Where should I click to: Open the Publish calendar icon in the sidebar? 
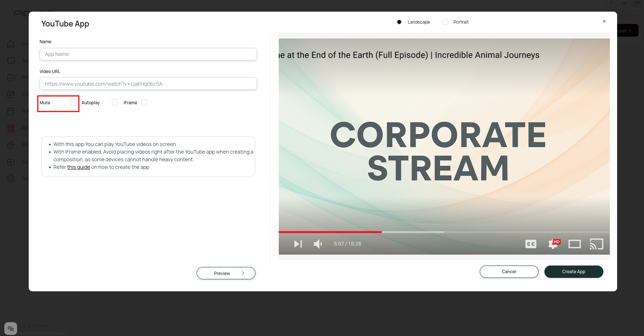pyautogui.click(x=11, y=111)
